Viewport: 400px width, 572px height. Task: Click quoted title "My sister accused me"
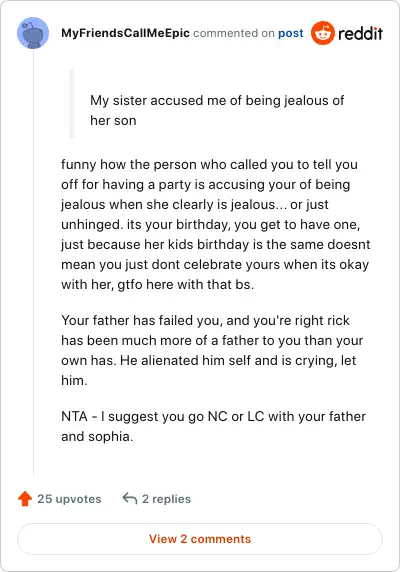[x=147, y=100]
